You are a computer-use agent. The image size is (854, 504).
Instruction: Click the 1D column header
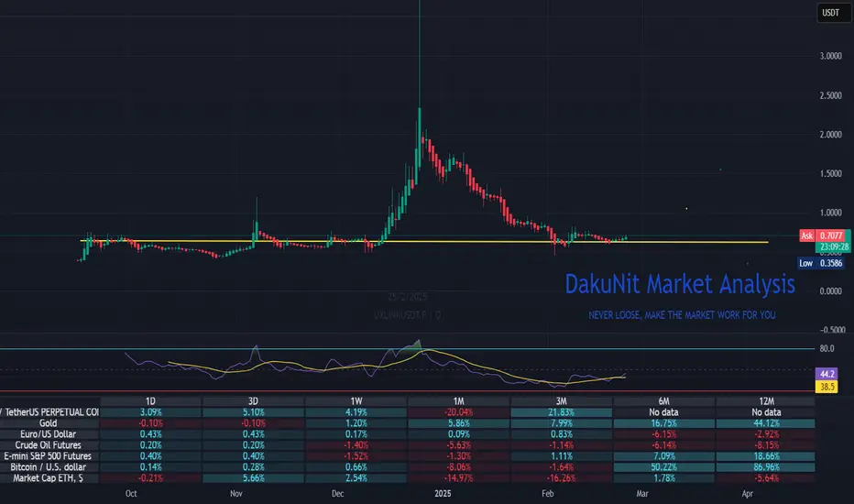point(150,401)
